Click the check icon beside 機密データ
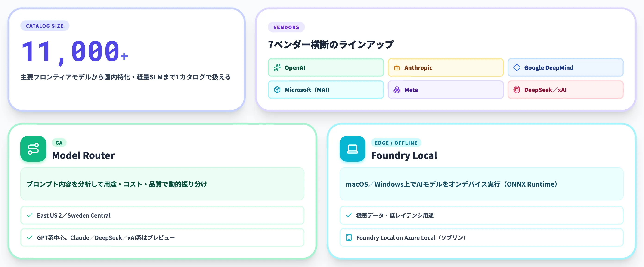This screenshot has width=644, height=267. coord(349,215)
